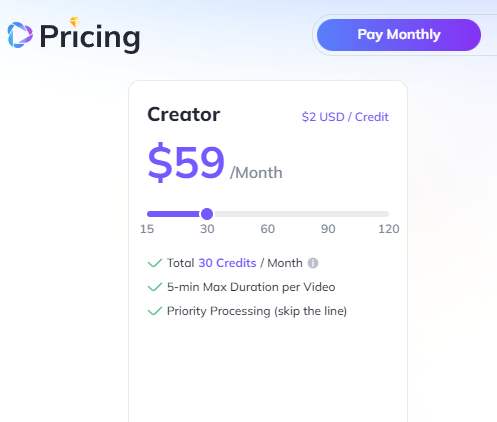Click the 30 Credits highlighted text
The image size is (497, 422).
click(x=227, y=263)
